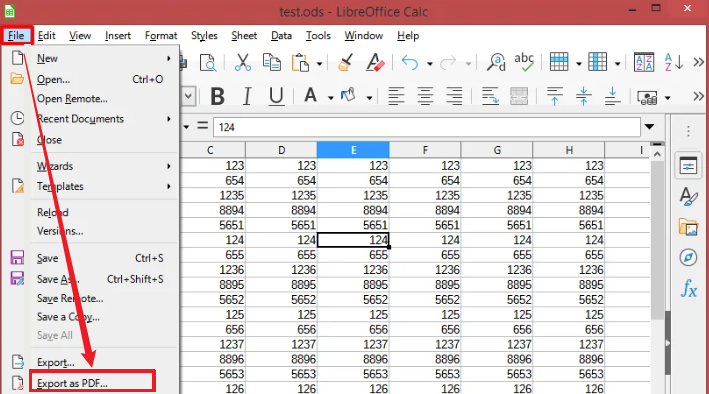The width and height of the screenshot is (709, 394).
Task: Click the Clear Direct Formatting icon
Action: click(x=375, y=62)
